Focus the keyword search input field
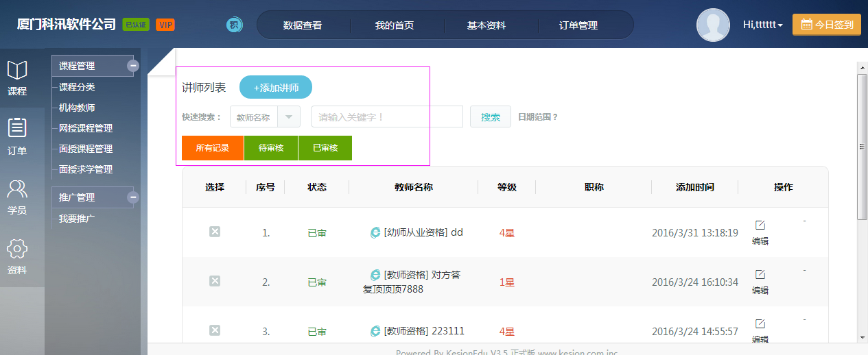Screen dimensions: 868x355 tap(387, 117)
